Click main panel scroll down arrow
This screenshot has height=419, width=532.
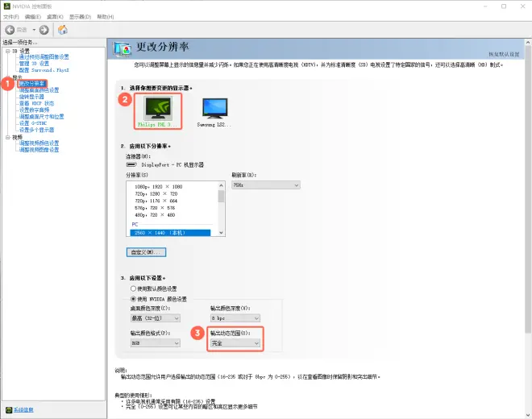click(528, 415)
